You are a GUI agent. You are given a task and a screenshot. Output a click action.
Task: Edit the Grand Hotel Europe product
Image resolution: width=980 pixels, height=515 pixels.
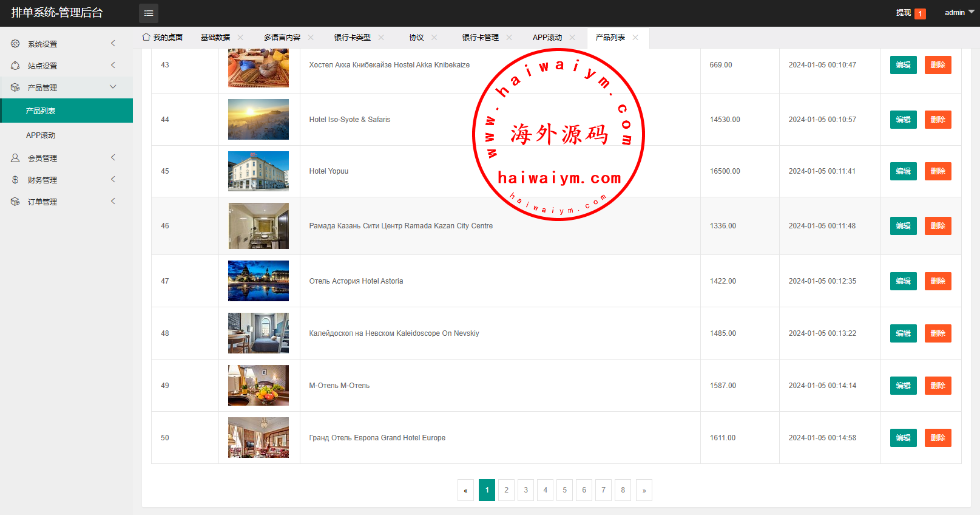[x=904, y=438]
